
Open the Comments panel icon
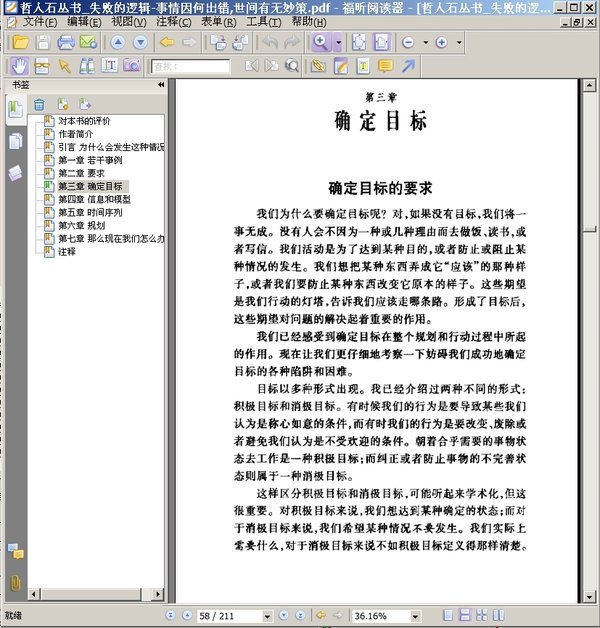15,551
